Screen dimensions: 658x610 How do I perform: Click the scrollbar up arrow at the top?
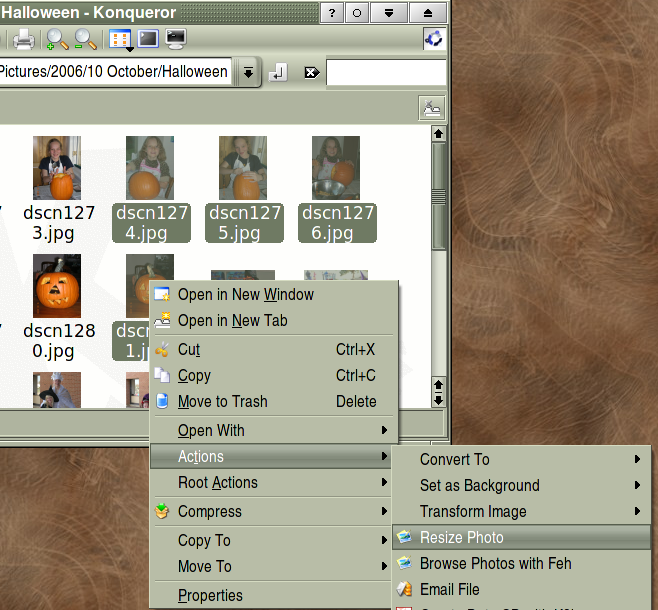pyautogui.click(x=439, y=134)
